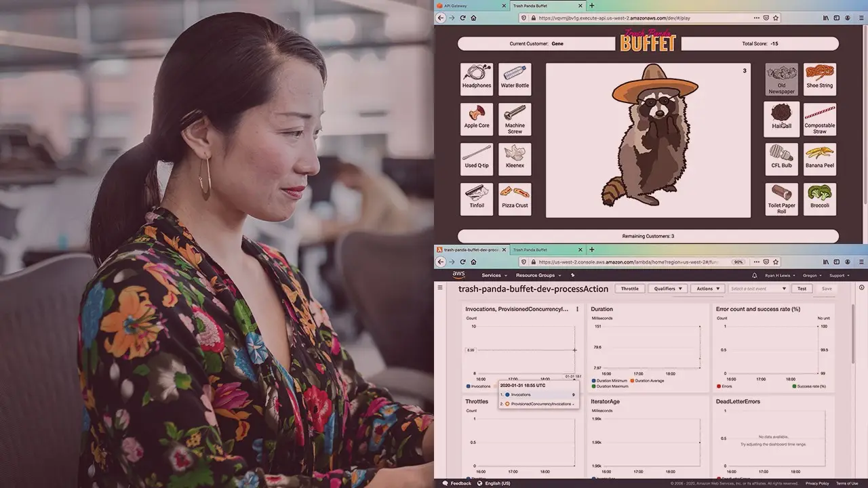Choose the Pizza Crust item
868x488 pixels.
click(515, 199)
